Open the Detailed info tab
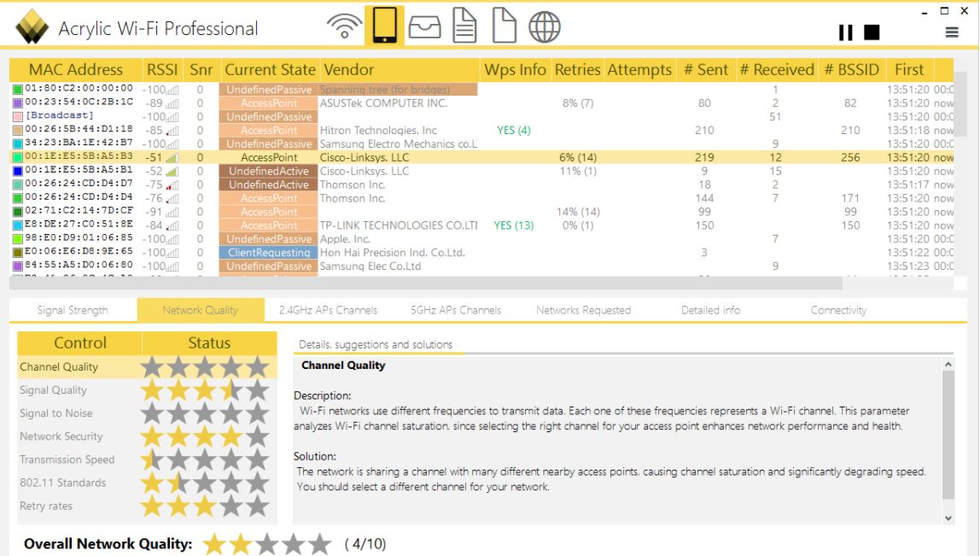 710,309
